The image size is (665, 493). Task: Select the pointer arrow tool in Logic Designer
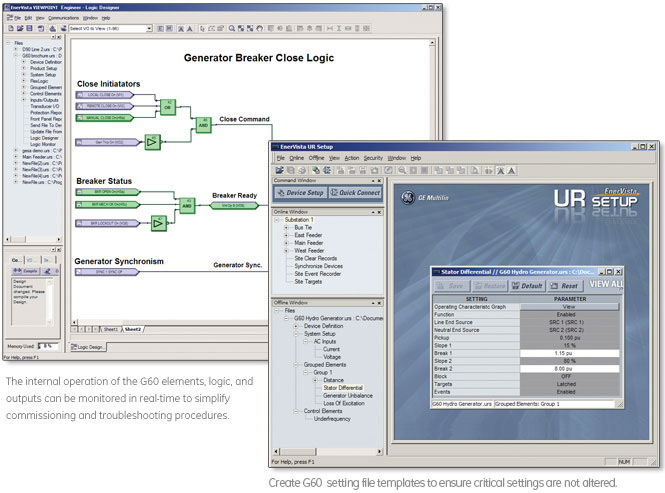[202, 28]
